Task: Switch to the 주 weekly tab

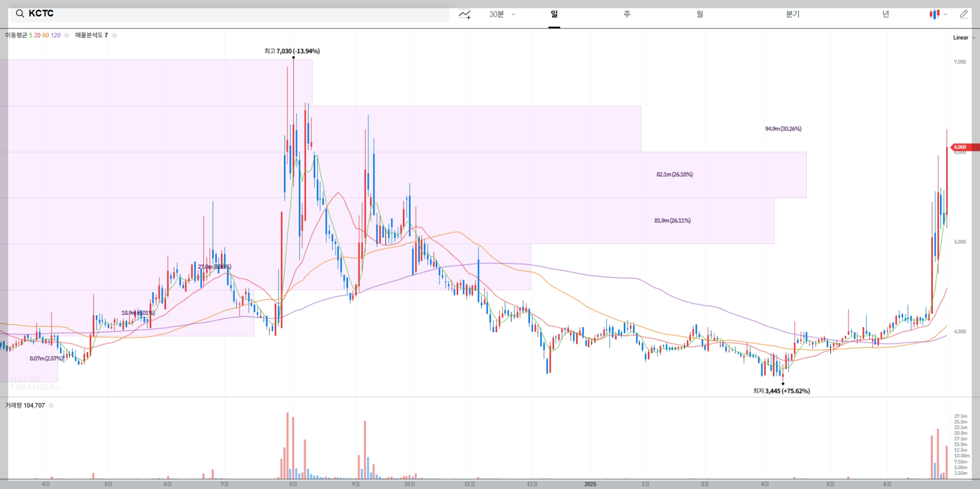Action: [627, 14]
